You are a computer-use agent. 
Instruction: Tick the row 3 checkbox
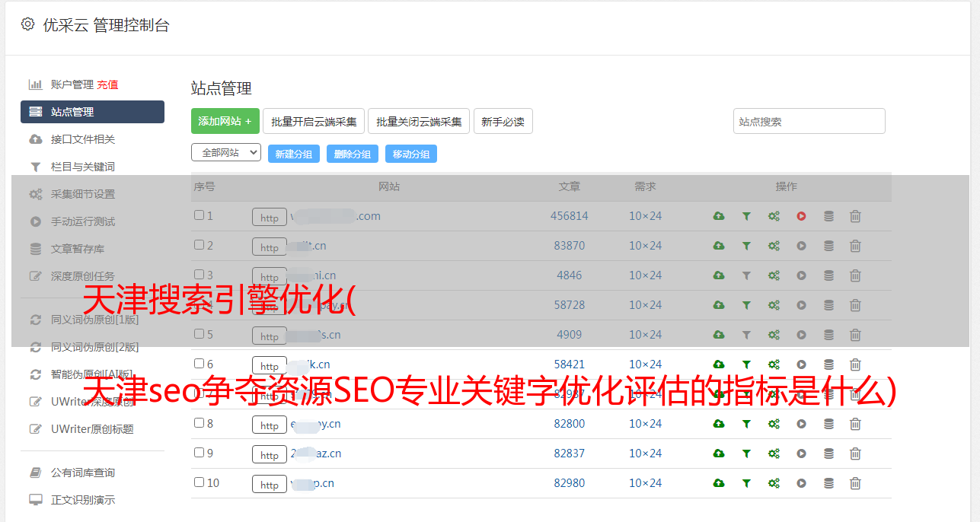[199, 275]
